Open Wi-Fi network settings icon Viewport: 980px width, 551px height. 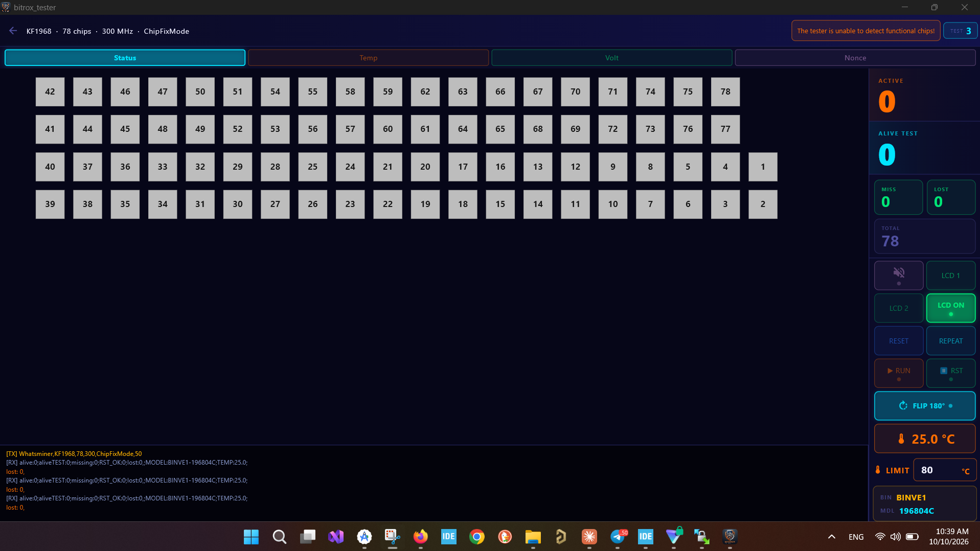pyautogui.click(x=880, y=537)
